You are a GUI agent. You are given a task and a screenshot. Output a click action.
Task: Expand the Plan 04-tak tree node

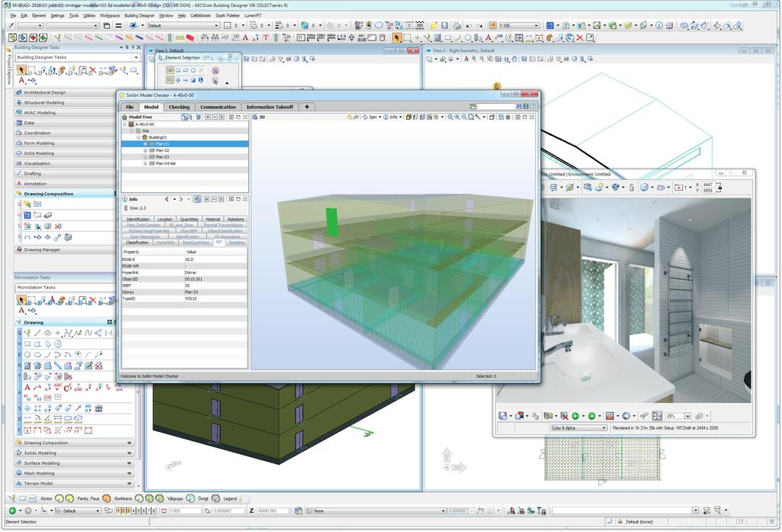click(x=145, y=163)
